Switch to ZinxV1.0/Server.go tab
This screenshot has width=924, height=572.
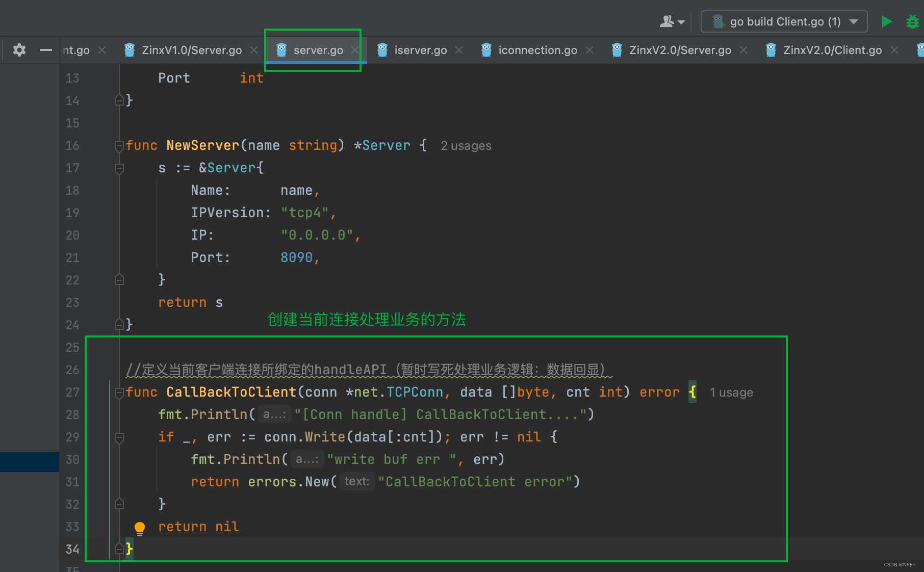tap(192, 50)
